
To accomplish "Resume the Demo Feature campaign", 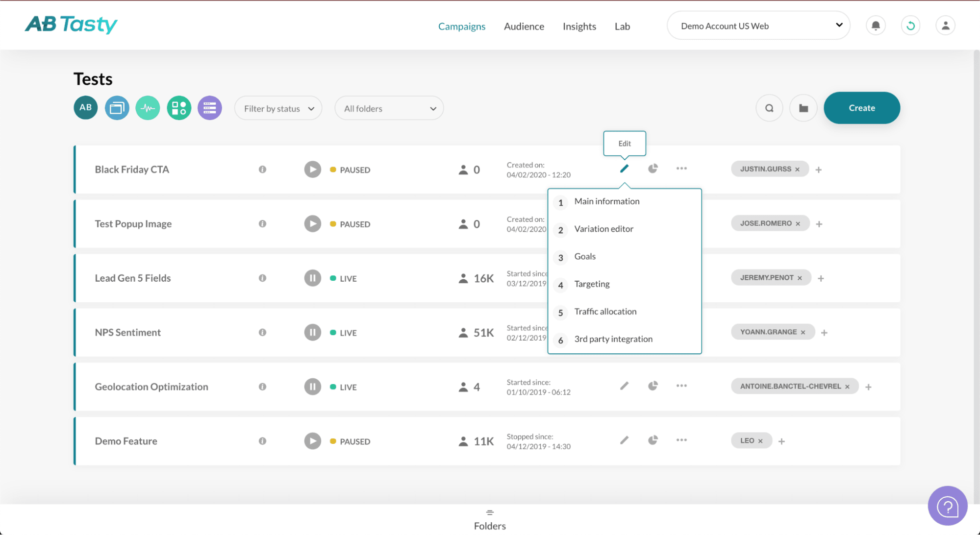I will (x=312, y=440).
